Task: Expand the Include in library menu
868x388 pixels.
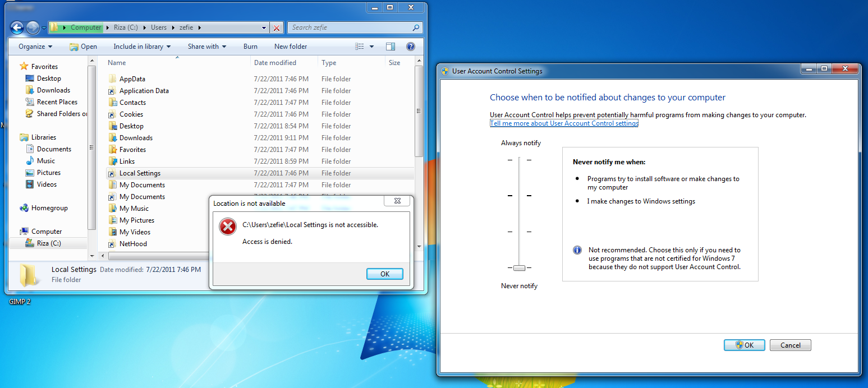Action: [141, 47]
